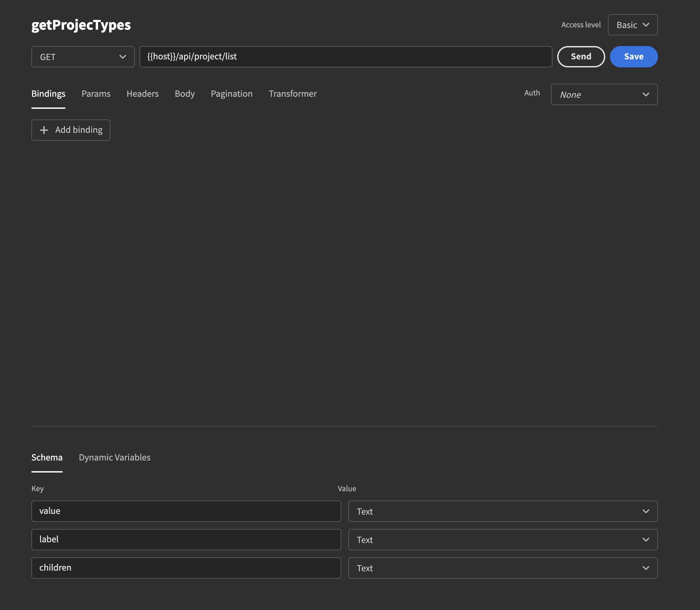Open the Pagination tab
Screen dimensions: 700x610
(x=232, y=94)
